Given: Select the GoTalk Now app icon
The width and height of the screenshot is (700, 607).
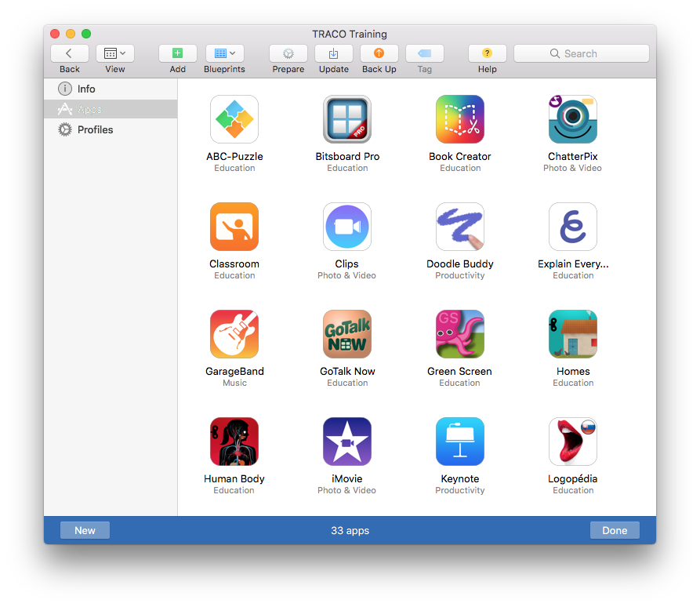Looking at the screenshot, I should point(347,334).
